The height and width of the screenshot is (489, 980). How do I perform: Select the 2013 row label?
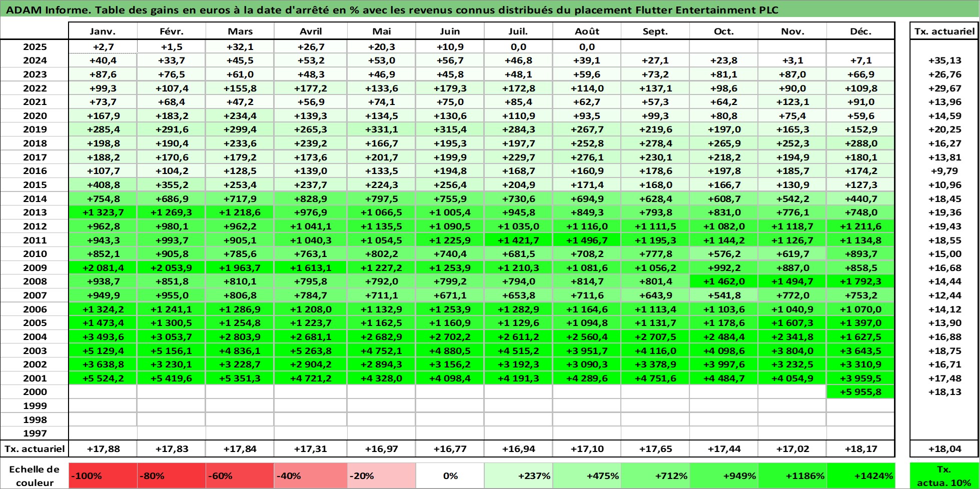coord(35,212)
